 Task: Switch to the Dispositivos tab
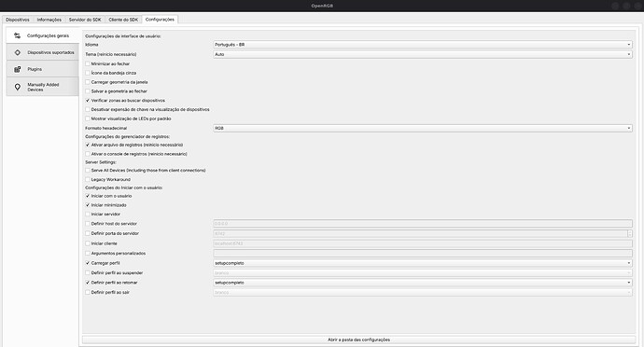(x=17, y=20)
